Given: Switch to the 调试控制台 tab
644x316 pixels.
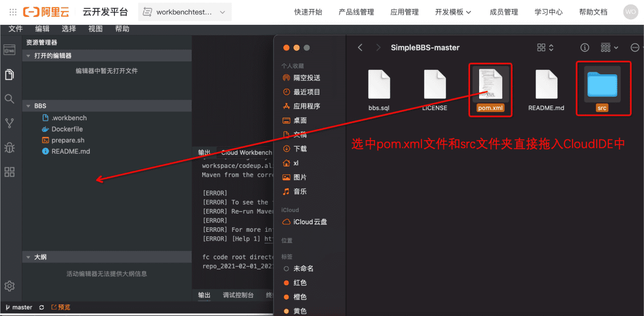Looking at the screenshot, I should pyautogui.click(x=238, y=295).
